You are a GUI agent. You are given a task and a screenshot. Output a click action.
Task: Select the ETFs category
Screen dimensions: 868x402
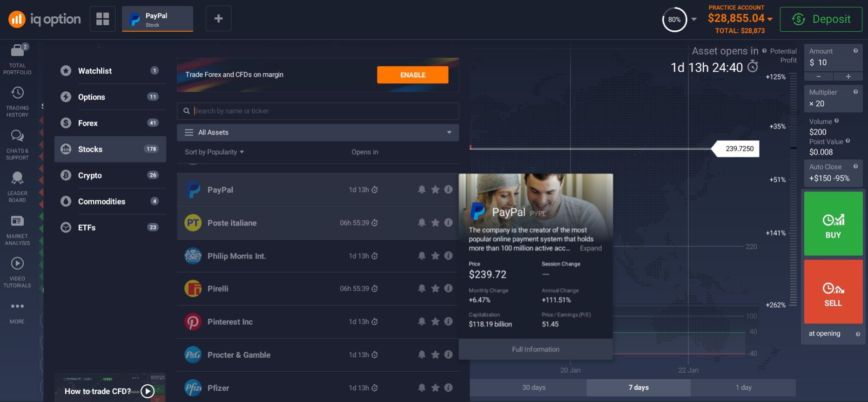tap(110, 227)
